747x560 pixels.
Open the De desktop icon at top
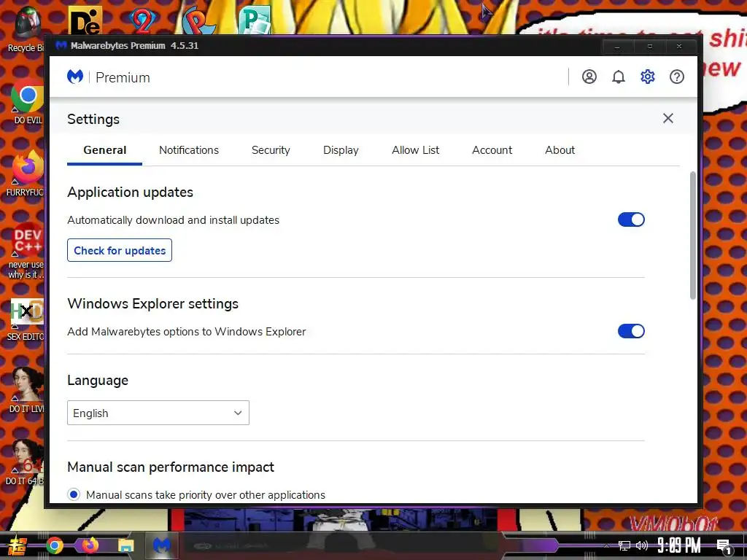(85, 20)
